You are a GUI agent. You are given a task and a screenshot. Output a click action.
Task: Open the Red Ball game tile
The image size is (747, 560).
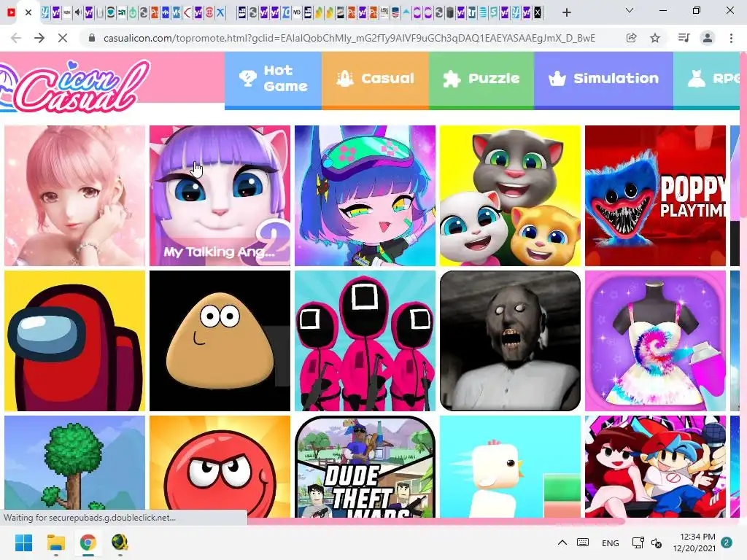tap(220, 467)
